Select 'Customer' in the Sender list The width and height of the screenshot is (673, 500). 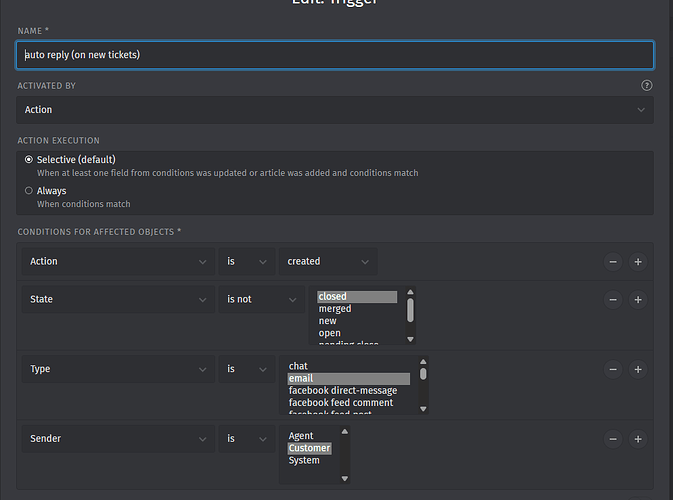[x=309, y=448]
